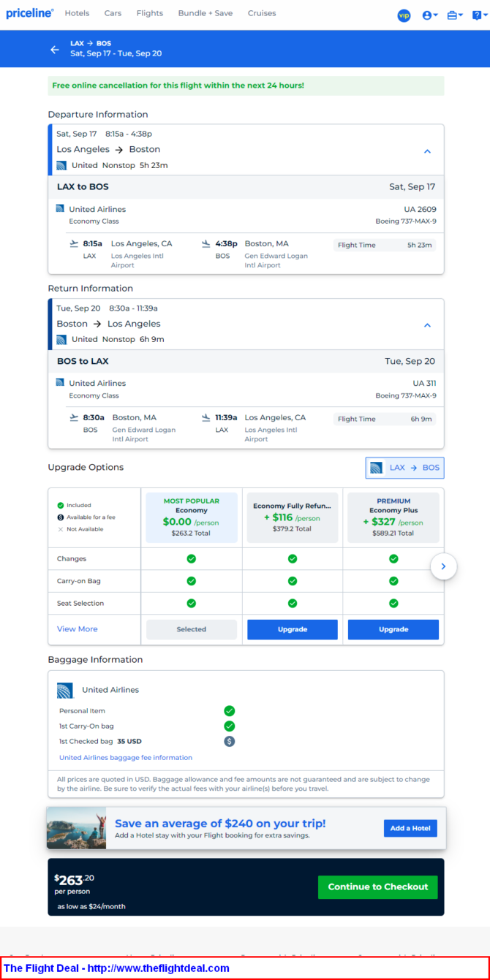Viewport: 490px width, 980px height.
Task: Open the Cruises page
Action: (262, 13)
